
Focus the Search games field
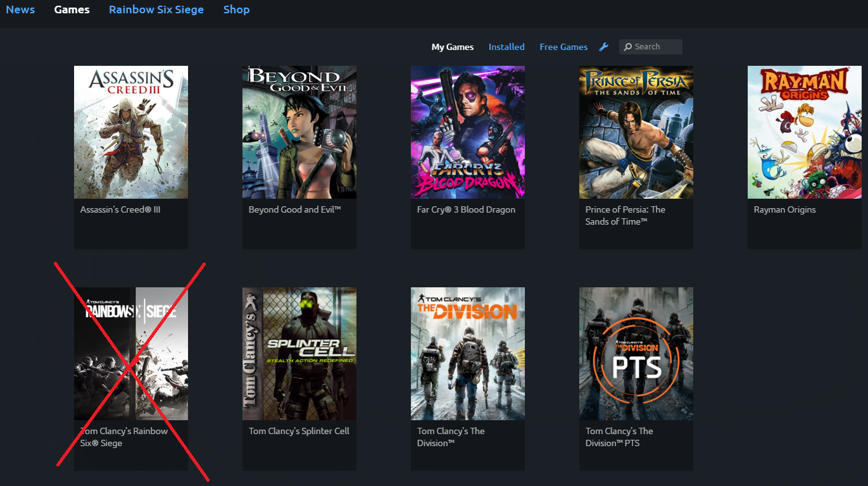[651, 47]
